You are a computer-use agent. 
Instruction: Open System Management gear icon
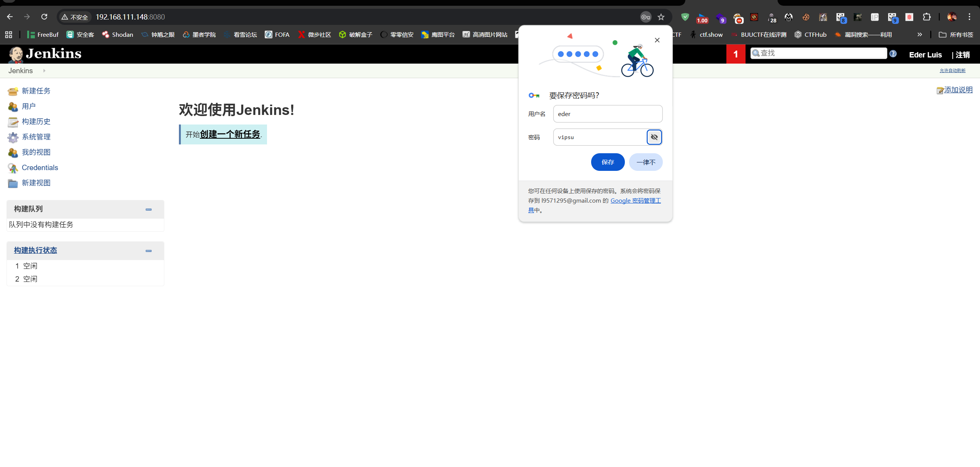(x=13, y=137)
